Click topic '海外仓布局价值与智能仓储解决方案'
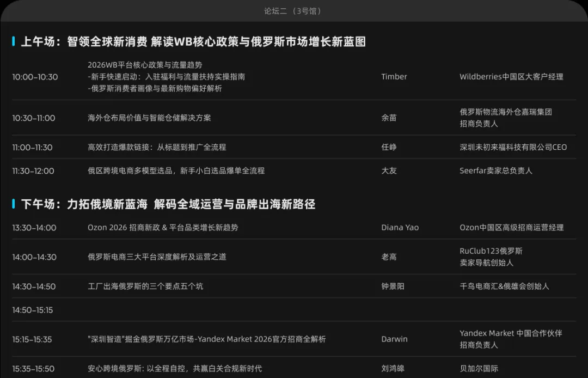Viewport: 588px width, 378px height. coord(149,118)
